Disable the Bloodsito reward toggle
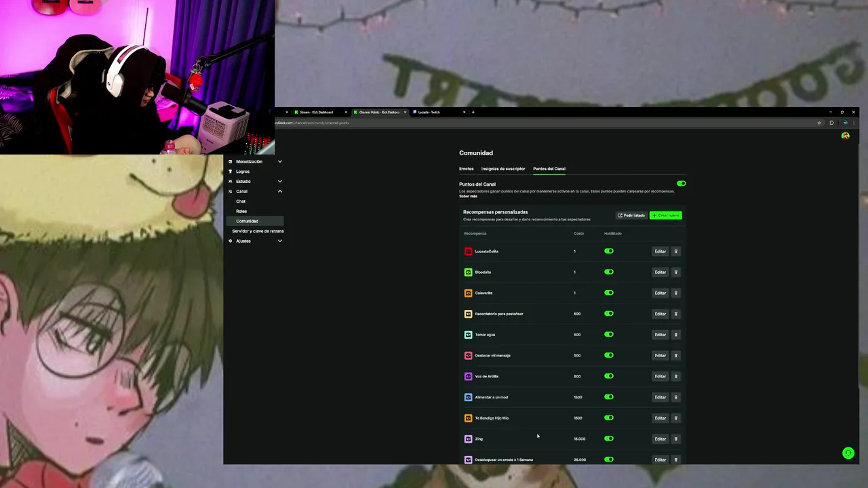 point(609,272)
